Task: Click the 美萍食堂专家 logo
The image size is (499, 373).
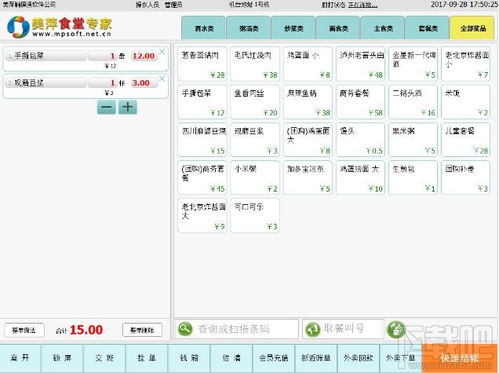Action: click(x=59, y=27)
